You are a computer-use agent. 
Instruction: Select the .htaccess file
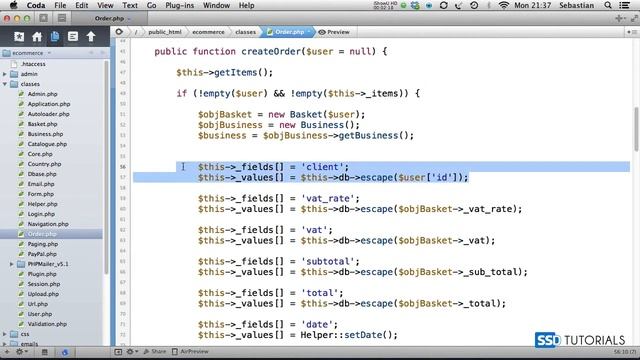point(33,64)
